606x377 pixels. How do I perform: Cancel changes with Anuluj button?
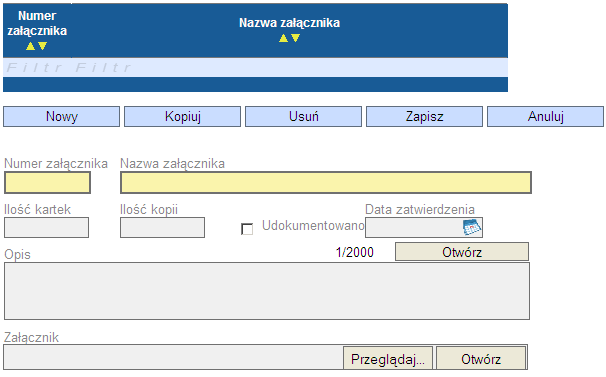coord(545,116)
